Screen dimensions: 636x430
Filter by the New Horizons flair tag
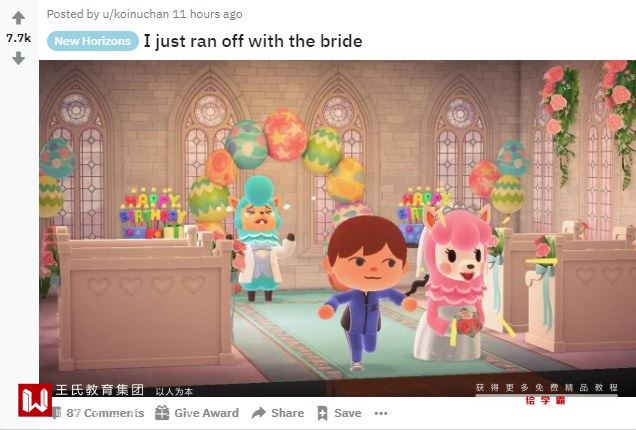pos(92,41)
